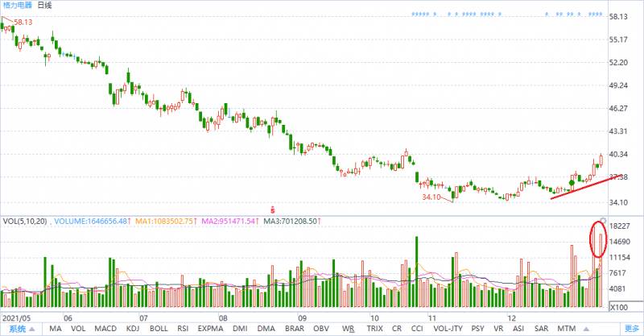Image resolution: width=644 pixels, height=336 pixels.
Task: Expand the 系统 indicator group arrow
Action: coord(32,329)
